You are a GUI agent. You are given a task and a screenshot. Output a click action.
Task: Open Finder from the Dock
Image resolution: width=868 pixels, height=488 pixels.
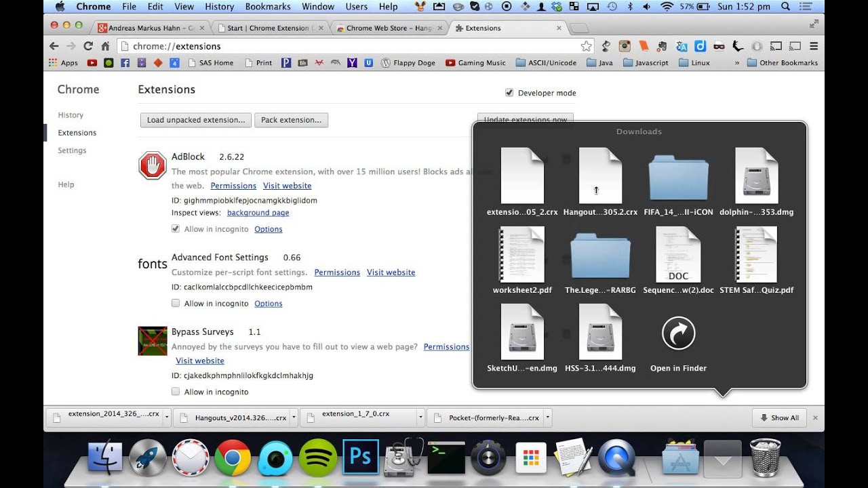click(x=105, y=457)
